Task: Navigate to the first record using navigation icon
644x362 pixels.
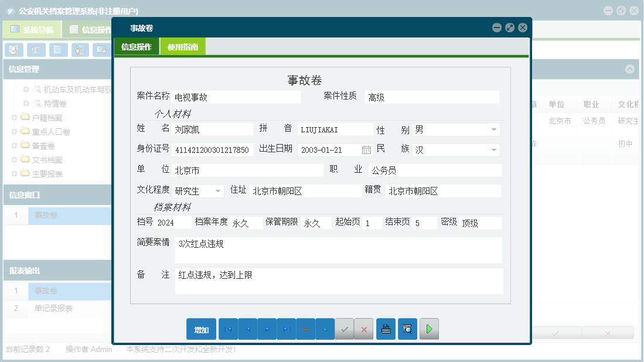Action: coord(228,329)
